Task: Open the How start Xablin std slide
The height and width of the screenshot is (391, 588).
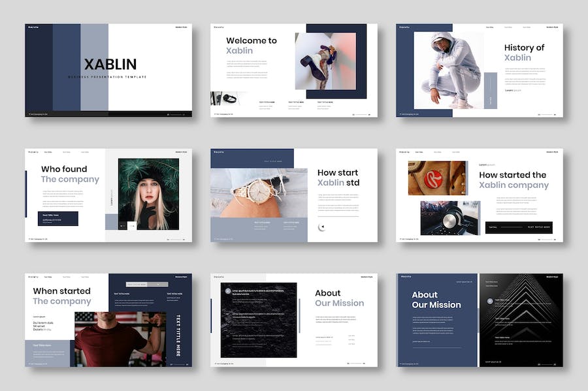Action: [x=294, y=195]
